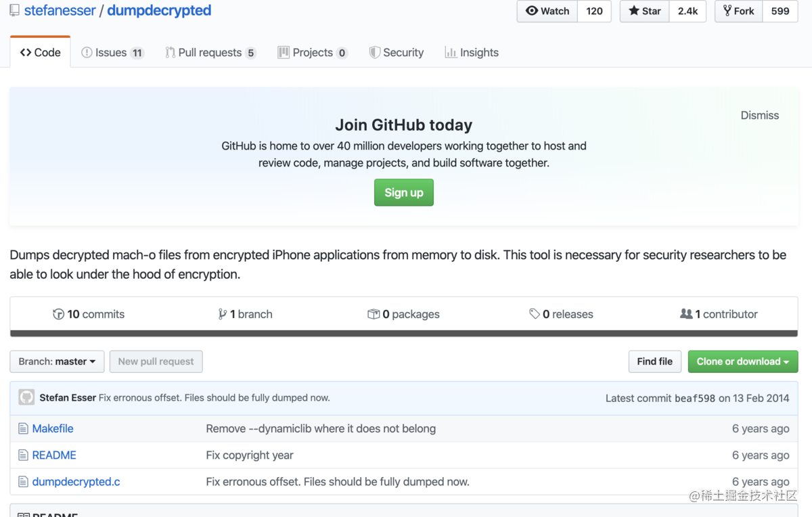Click the file icon next to Makefile

[x=23, y=428]
